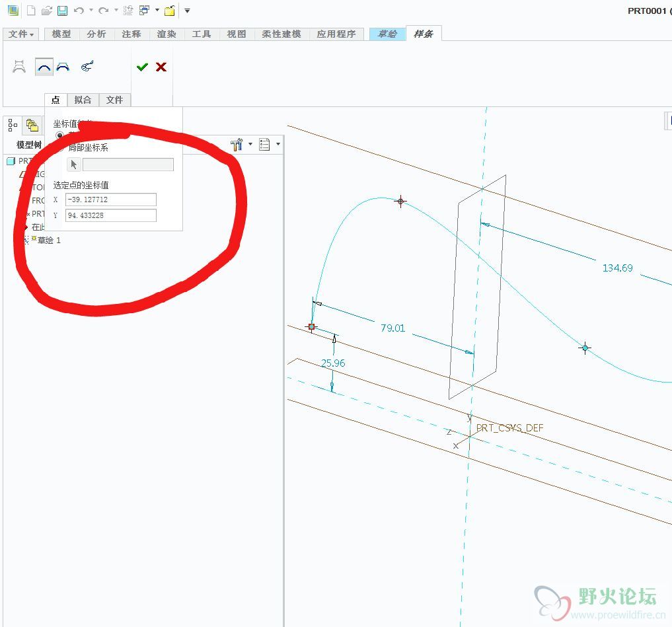This screenshot has width=672, height=627.
Task: Select the interpolation points spline mode icon
Action: click(x=44, y=67)
